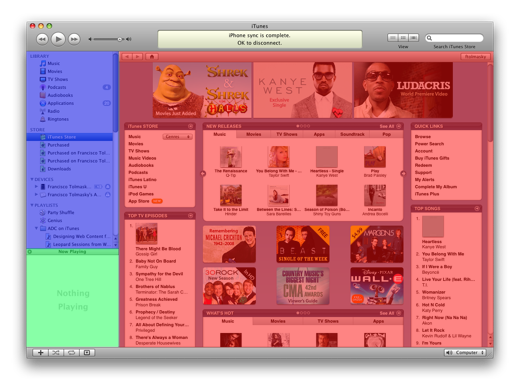Open Power Search in Quick Links

click(429, 144)
